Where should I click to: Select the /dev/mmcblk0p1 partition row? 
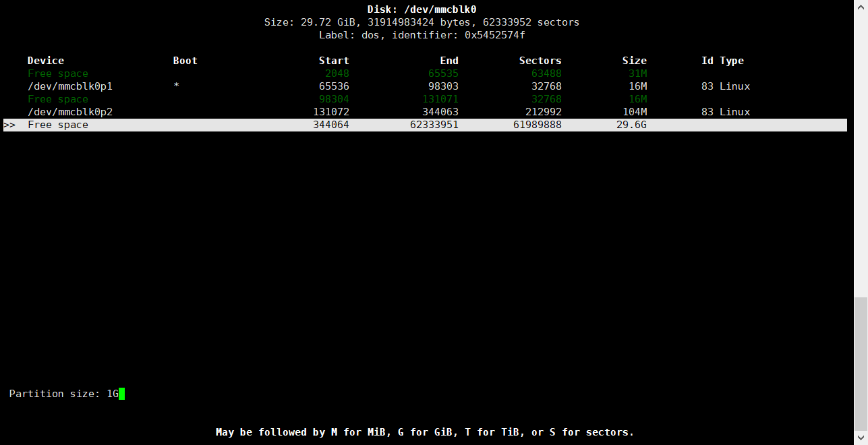coord(425,86)
